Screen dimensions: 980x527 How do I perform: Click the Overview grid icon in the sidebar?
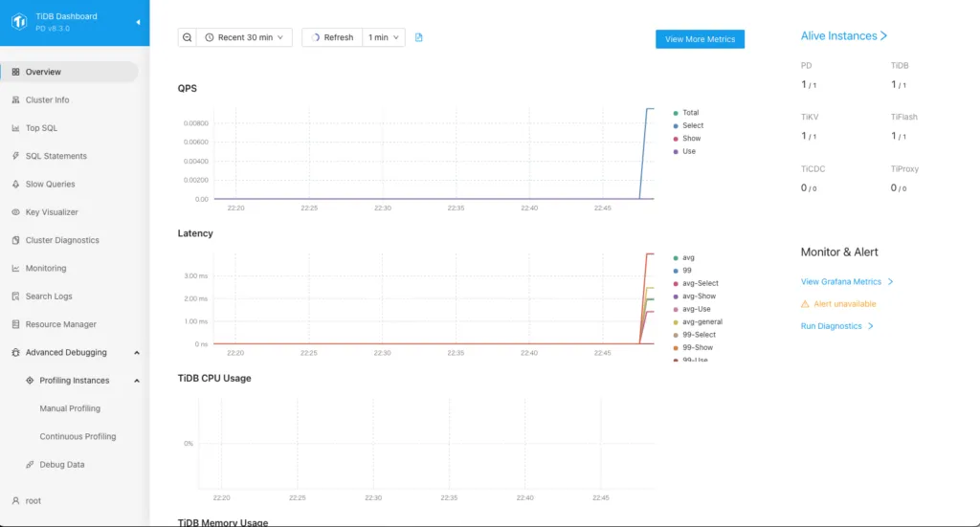tap(15, 72)
